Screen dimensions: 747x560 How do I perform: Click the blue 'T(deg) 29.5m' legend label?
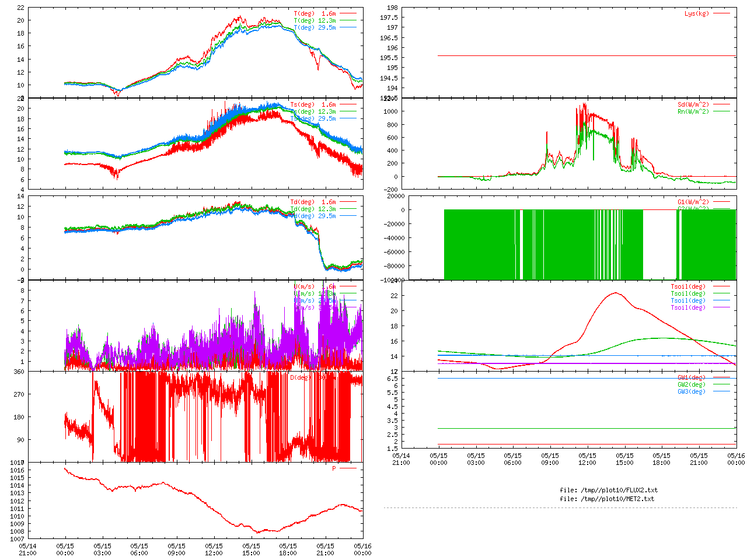(315, 27)
